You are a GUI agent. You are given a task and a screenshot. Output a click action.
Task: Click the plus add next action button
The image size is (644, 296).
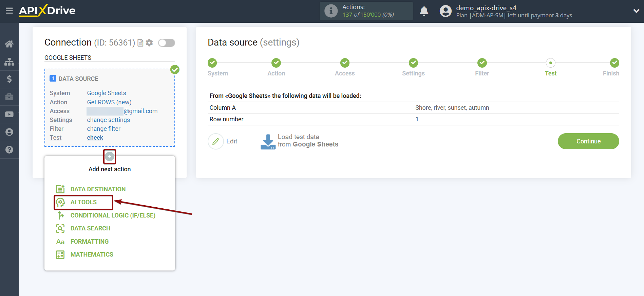pyautogui.click(x=109, y=156)
